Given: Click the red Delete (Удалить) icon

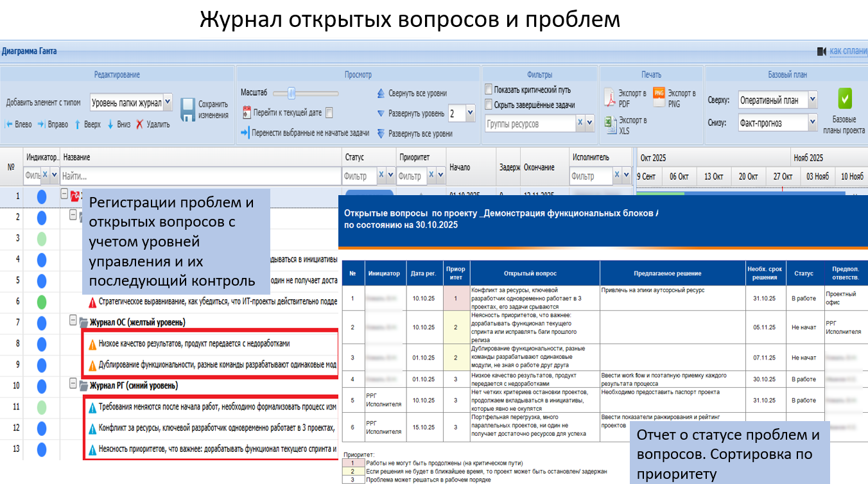Looking at the screenshot, I should 139,125.
